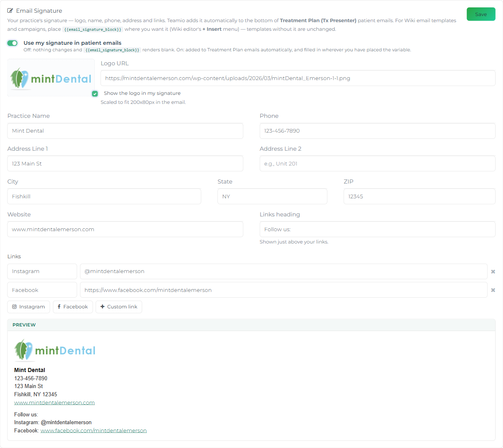Viewport: 503px width, 448px height.
Task: Save the email signature
Action: tap(481, 14)
